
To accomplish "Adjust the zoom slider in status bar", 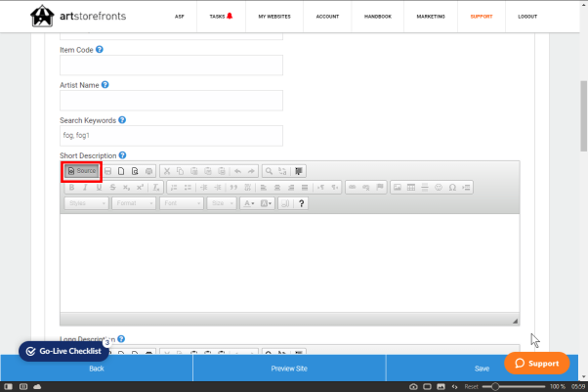I will 495,386.
